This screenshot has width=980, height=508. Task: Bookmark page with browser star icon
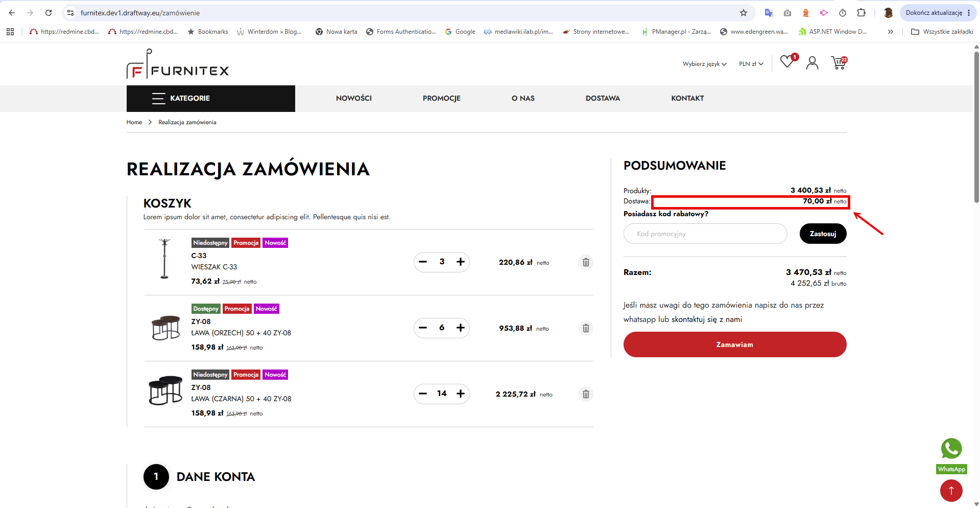(x=744, y=13)
